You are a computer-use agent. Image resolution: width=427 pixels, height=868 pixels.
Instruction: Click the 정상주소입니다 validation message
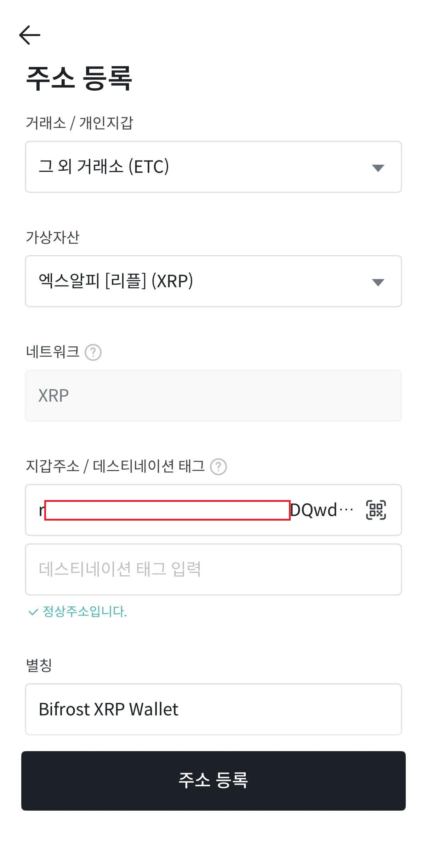point(85,612)
